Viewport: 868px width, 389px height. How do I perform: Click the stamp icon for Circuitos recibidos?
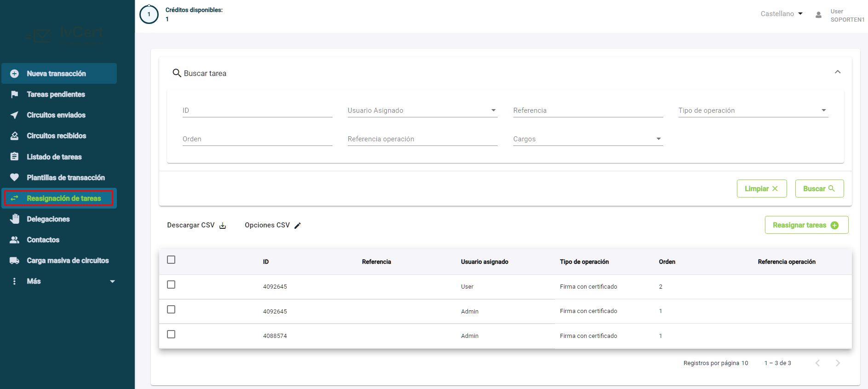click(14, 136)
